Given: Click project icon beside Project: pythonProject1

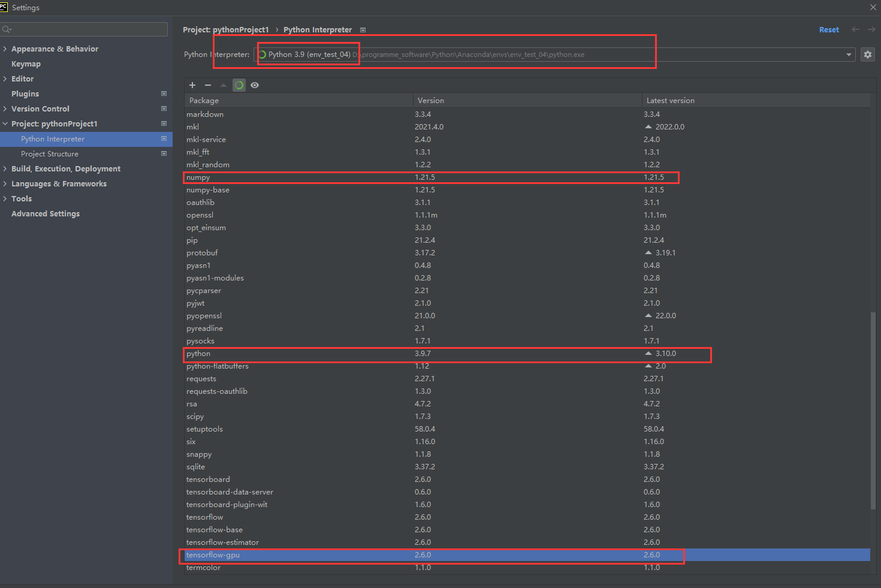Looking at the screenshot, I should click(x=164, y=123).
